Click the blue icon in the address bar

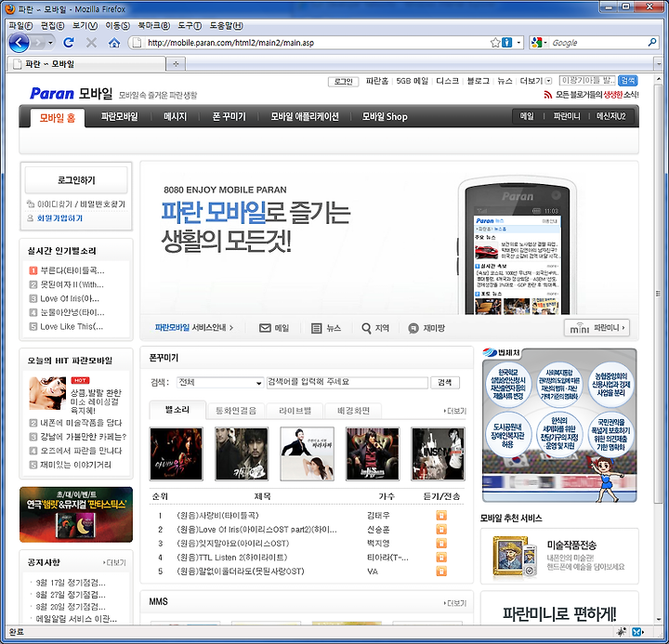[507, 43]
